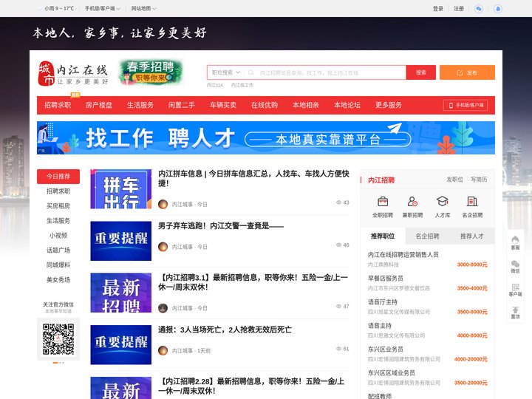Screen dimensions: 532x399
Task: Open the author avatar under 男子弃车逃跑 article
Action: [x=163, y=247]
